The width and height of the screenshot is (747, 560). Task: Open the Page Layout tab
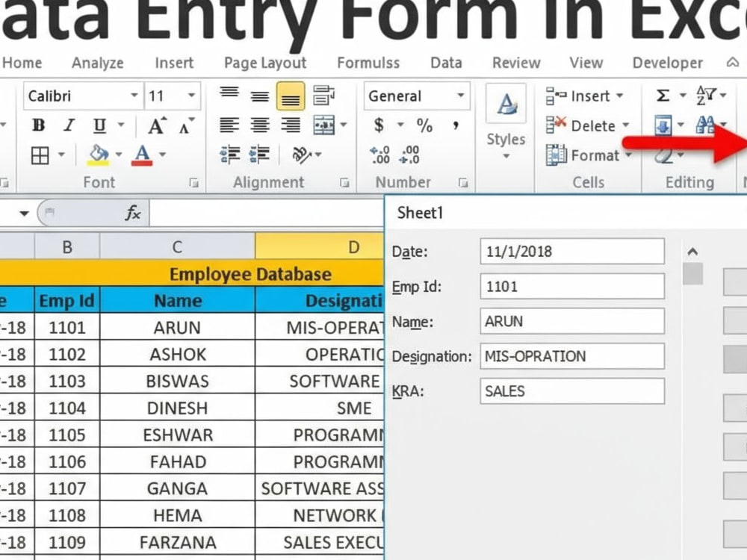(x=265, y=63)
